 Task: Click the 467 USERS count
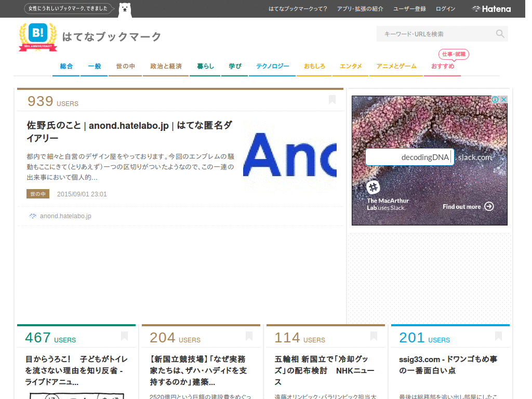pos(50,338)
